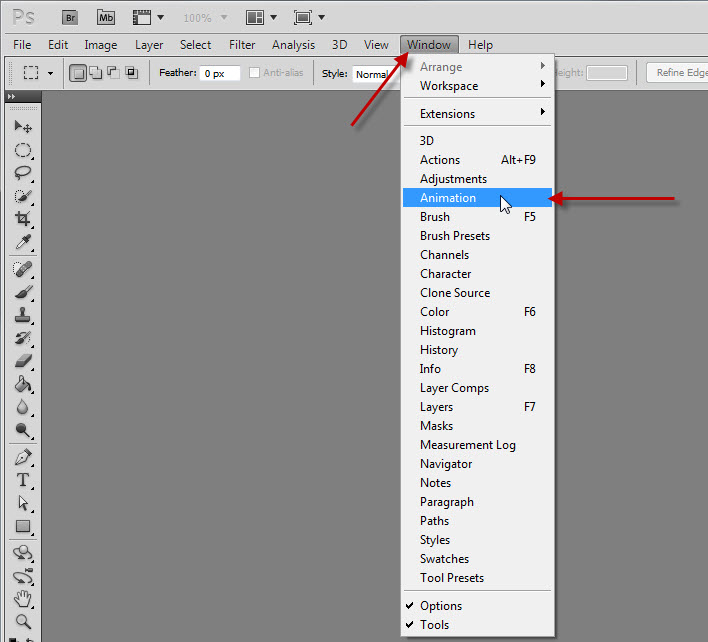
Task: Launch Adobe Bridge from top bar
Action: point(70,18)
